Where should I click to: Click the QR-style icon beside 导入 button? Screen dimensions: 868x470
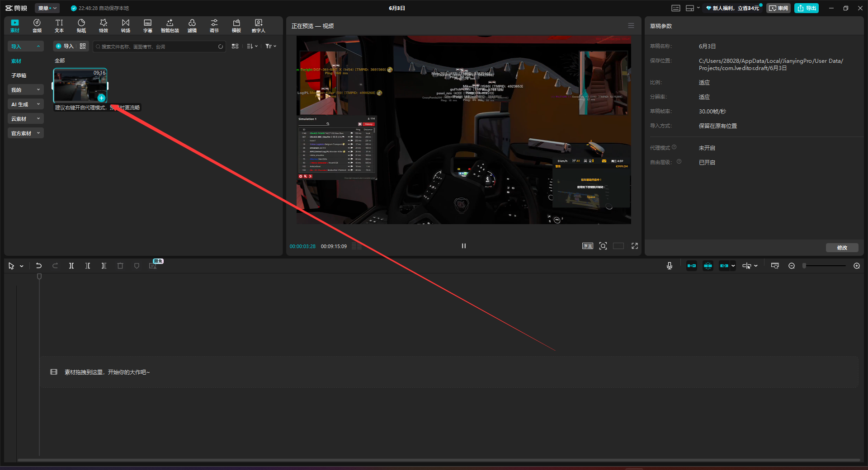coord(83,46)
